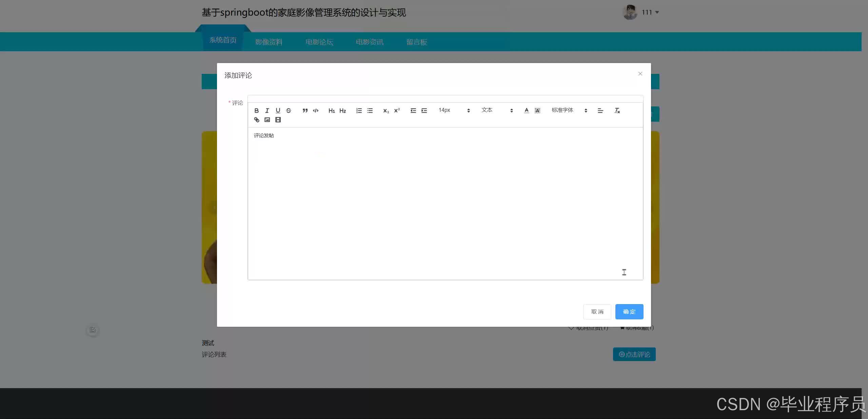Cancel the dialog with 取消 button
This screenshot has width=868, height=419.
pos(597,312)
